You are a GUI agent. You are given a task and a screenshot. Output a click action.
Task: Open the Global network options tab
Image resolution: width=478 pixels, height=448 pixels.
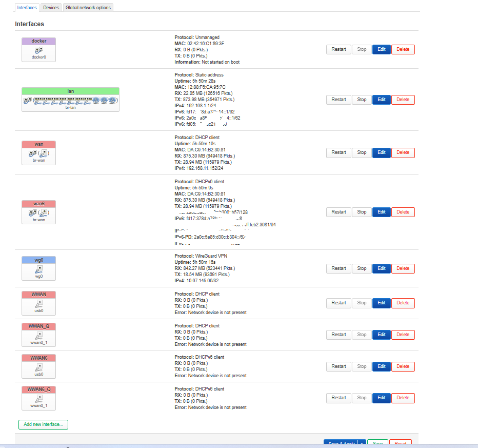[88, 8]
